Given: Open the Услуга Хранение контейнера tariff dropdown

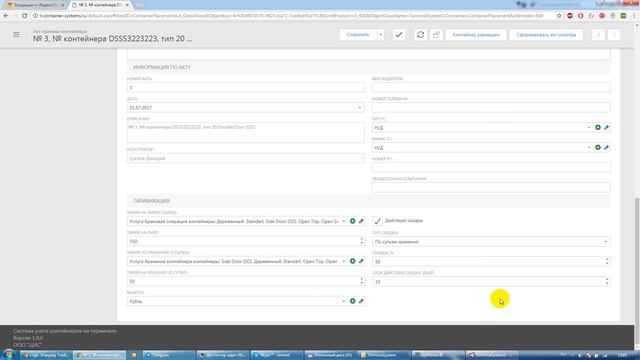Looking at the screenshot, I should click(x=343, y=261).
